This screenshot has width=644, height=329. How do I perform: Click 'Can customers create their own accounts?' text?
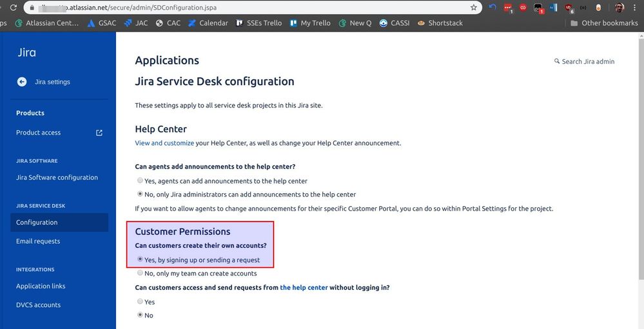point(201,245)
